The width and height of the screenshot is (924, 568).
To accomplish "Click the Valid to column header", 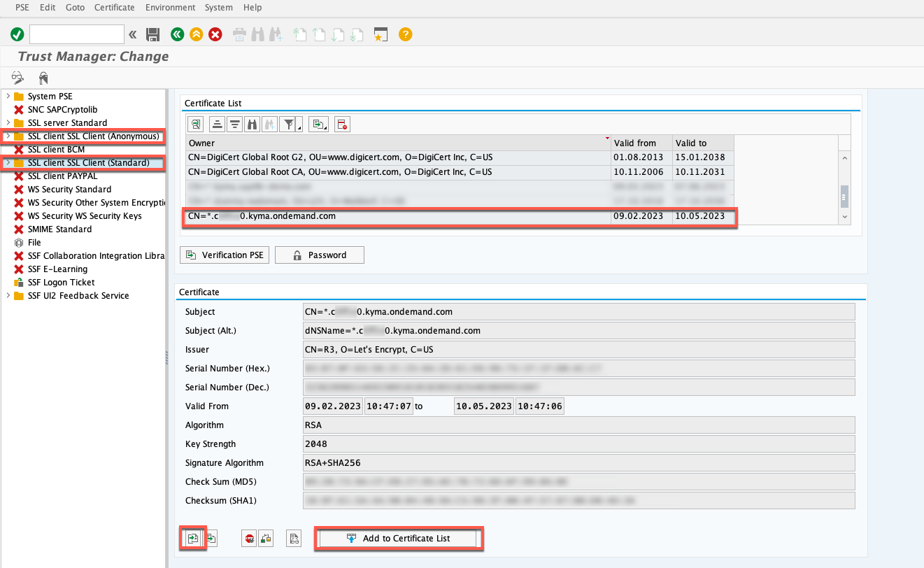I will coord(703,143).
